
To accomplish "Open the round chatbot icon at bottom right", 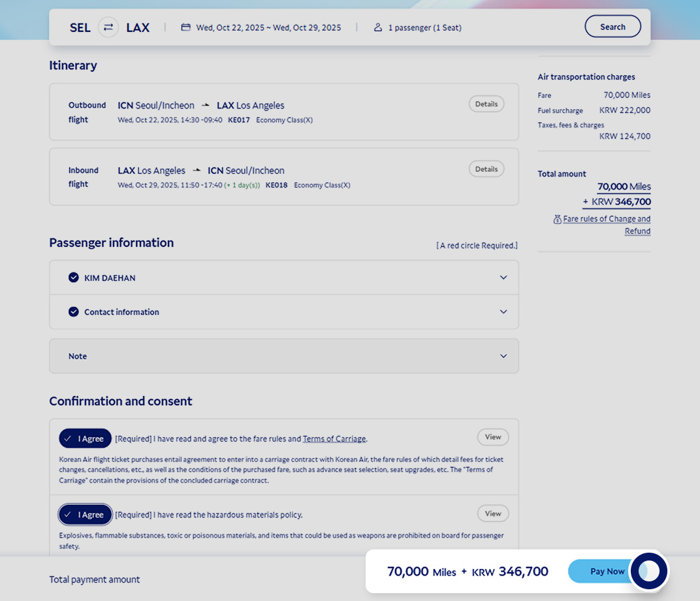I will [x=648, y=572].
